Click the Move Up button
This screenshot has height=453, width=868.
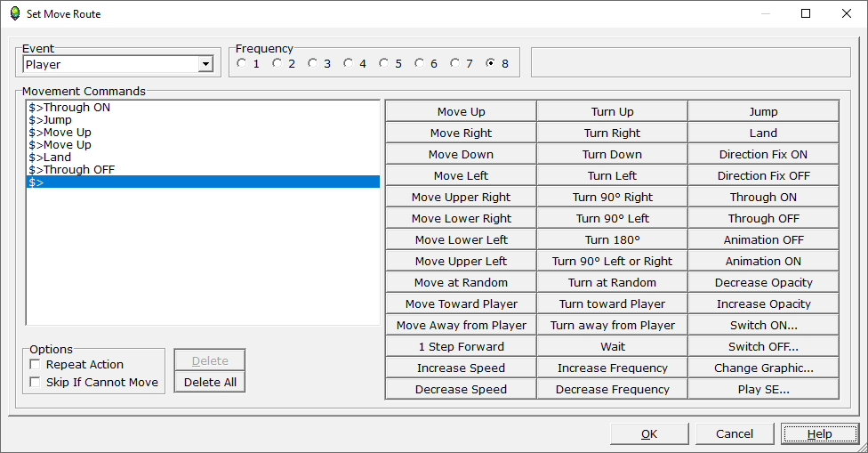pyautogui.click(x=461, y=111)
